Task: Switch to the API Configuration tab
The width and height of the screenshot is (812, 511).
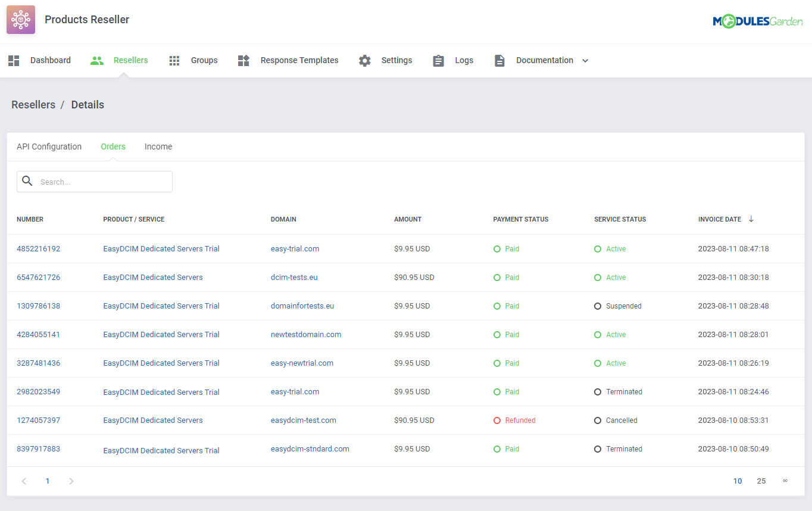Action: click(49, 147)
